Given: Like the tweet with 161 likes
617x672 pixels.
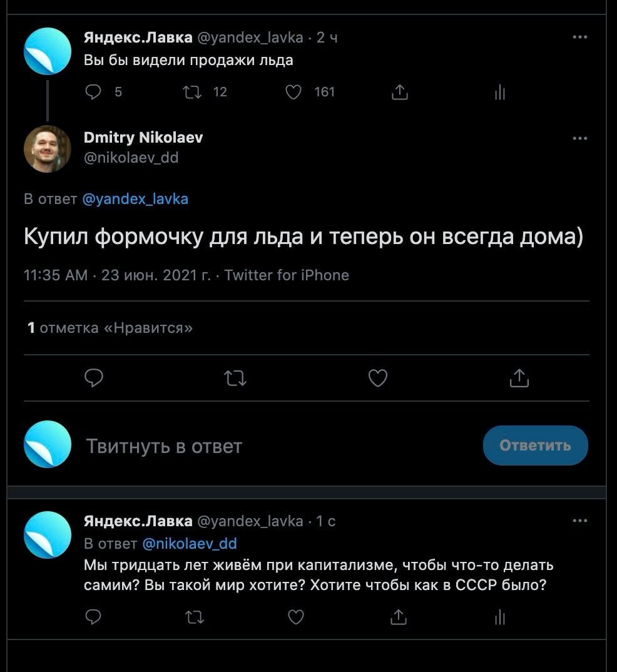Looking at the screenshot, I should point(293,93).
